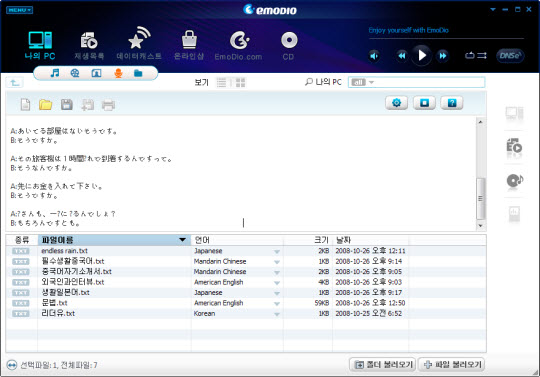Open language dropdown for 외국인과인터뷰.txt

(x=277, y=283)
